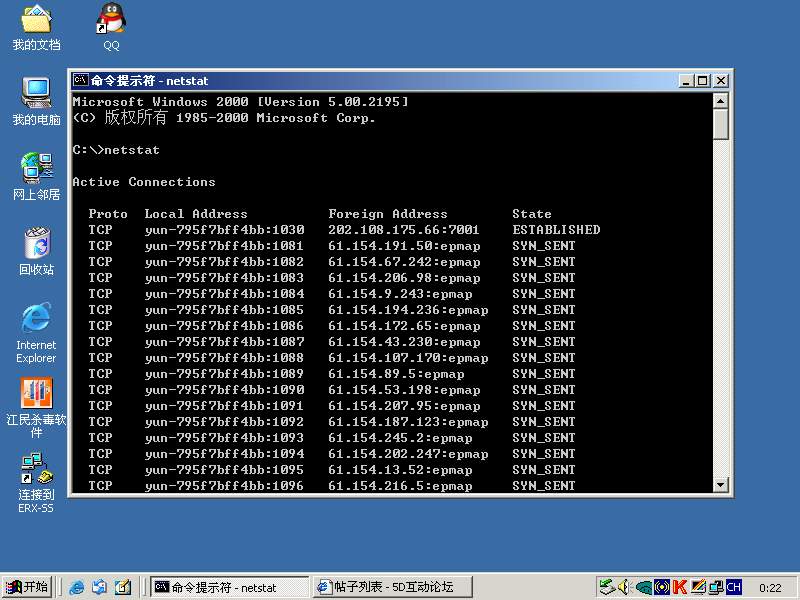The height and width of the screenshot is (600, 800).
Task: Click foreign address 61.154.207.95:epmap
Action: pos(404,406)
